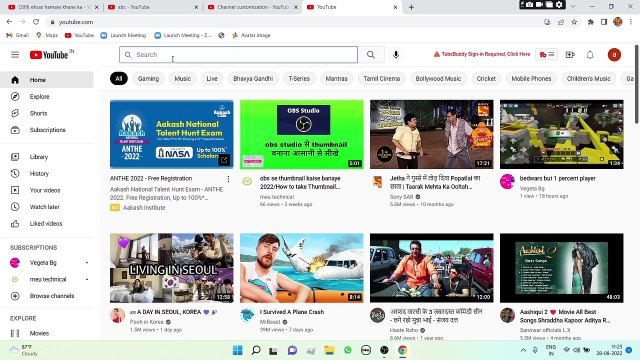The image size is (640, 360).
Task: Select the Gaming filter chip
Action: point(148,78)
